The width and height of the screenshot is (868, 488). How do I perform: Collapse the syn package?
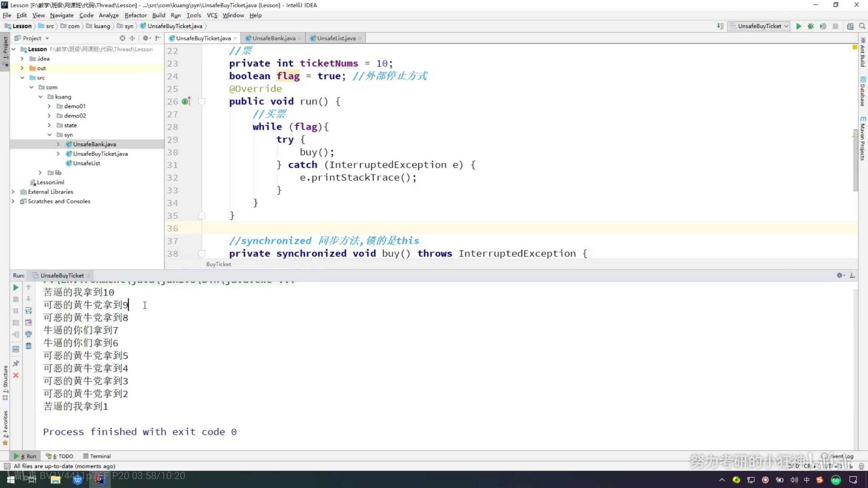(49, 135)
